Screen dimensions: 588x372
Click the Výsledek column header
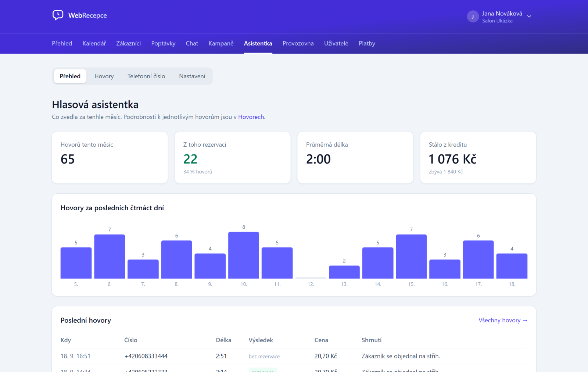[261, 340]
